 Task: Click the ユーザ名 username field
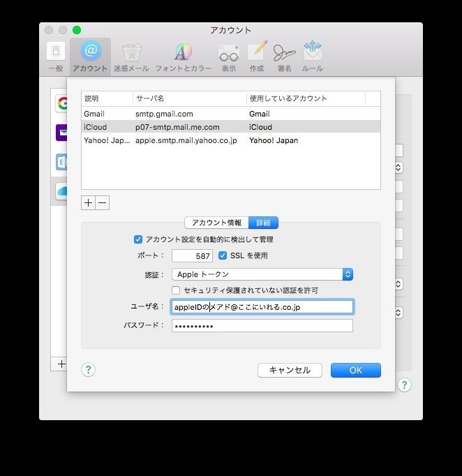click(262, 307)
